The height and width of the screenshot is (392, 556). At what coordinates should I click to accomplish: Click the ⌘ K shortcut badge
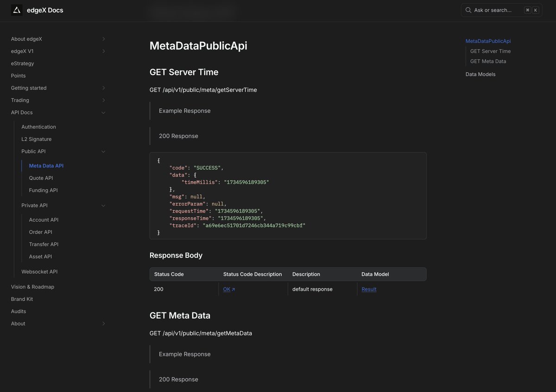[531, 10]
